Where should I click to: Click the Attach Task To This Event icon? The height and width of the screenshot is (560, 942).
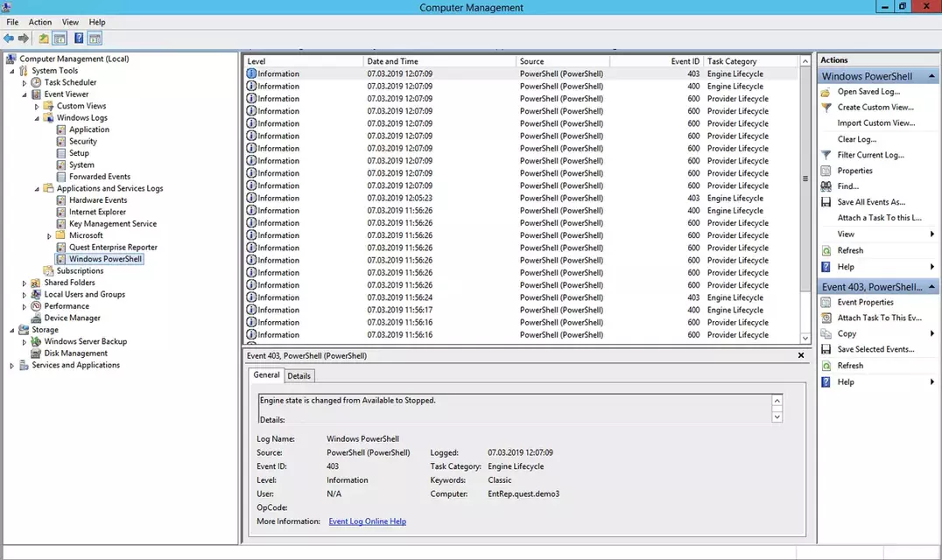[826, 318]
